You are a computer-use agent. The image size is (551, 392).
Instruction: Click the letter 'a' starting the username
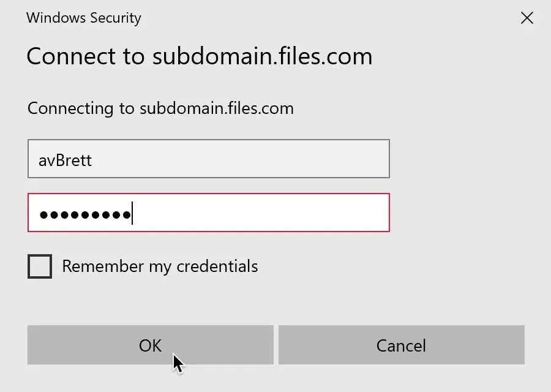point(43,161)
